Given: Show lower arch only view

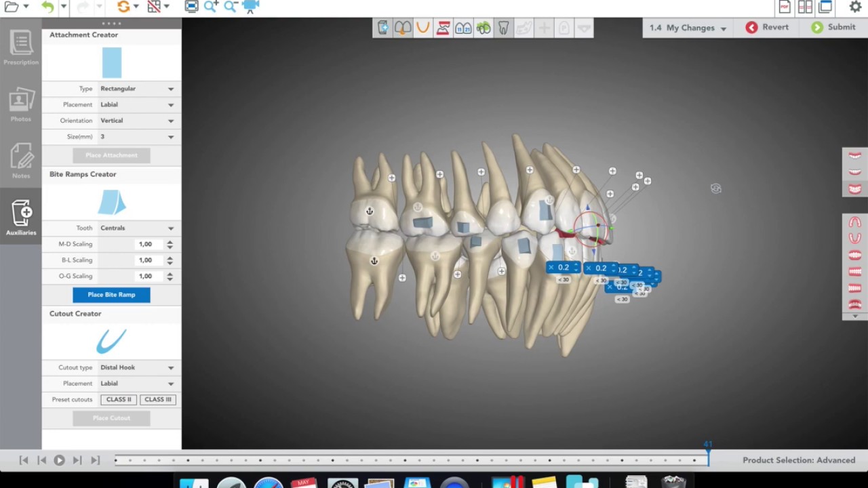Looking at the screenshot, I should (x=855, y=172).
